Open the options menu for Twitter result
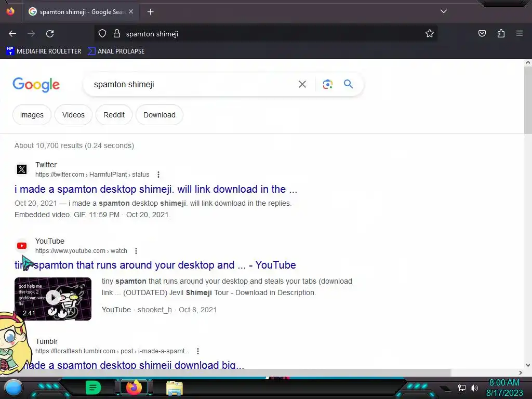The height and width of the screenshot is (399, 532). tap(158, 175)
